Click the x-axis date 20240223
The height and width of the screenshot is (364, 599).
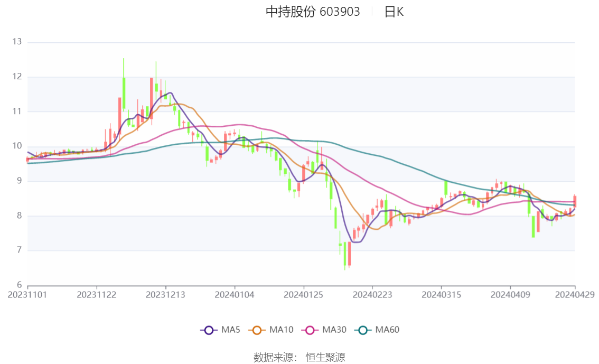point(372,295)
